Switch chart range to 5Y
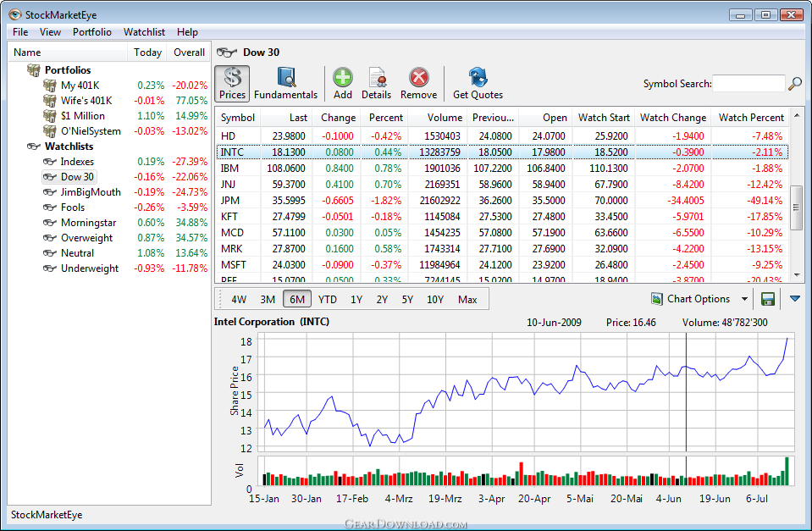Viewport: 812px width, 531px height. 407,300
